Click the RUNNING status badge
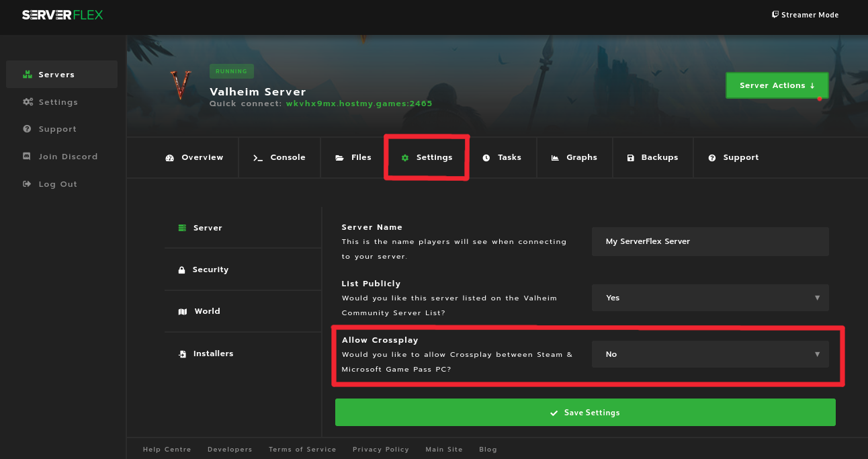This screenshot has height=459, width=868. coord(232,71)
